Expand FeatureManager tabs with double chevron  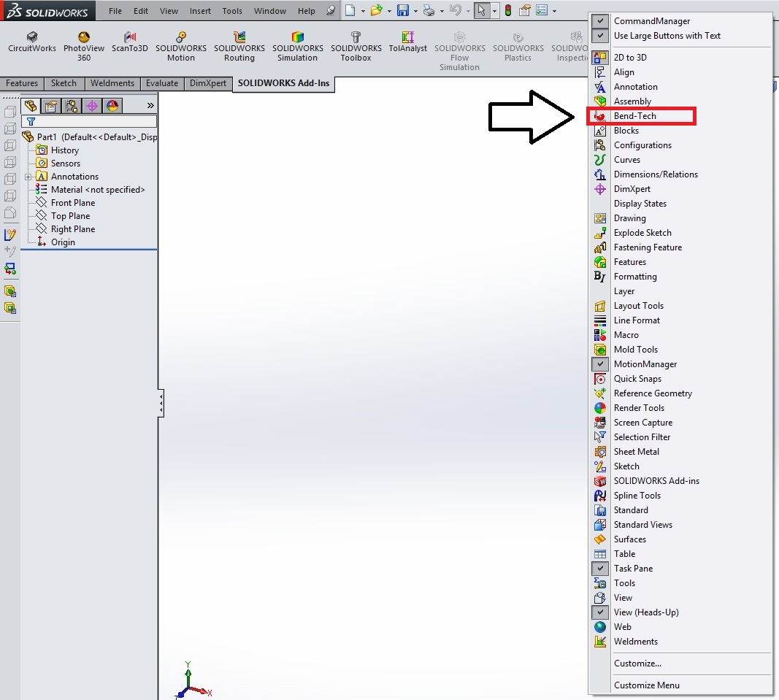150,106
